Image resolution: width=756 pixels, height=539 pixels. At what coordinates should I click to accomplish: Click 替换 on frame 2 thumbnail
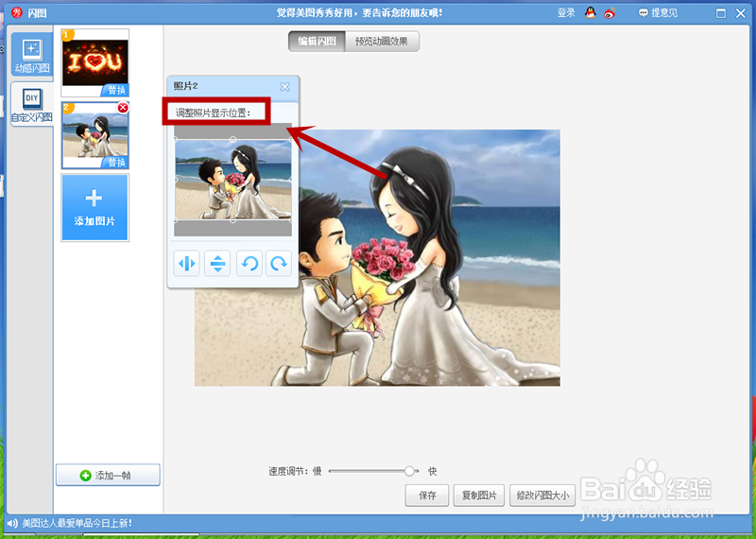115,163
